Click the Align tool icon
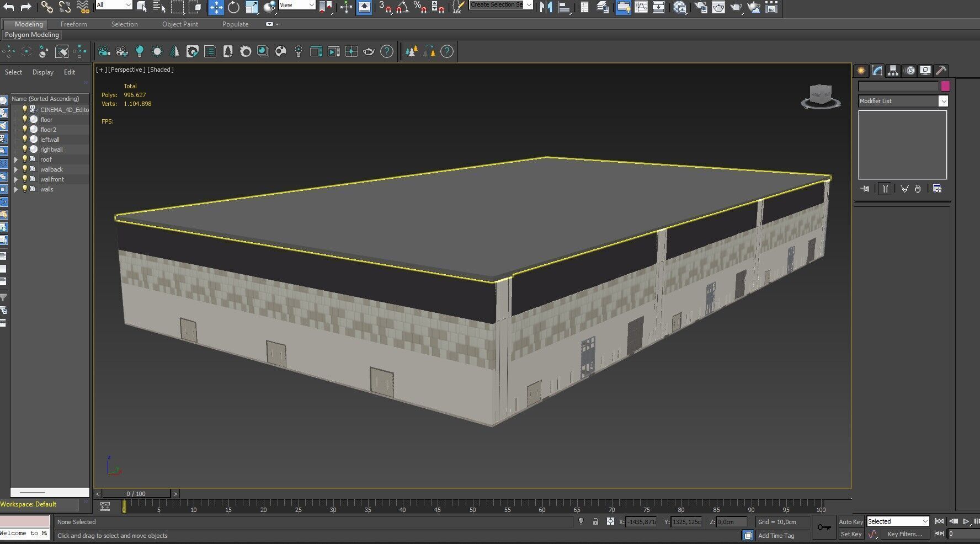The height and width of the screenshot is (544, 980). (x=564, y=7)
